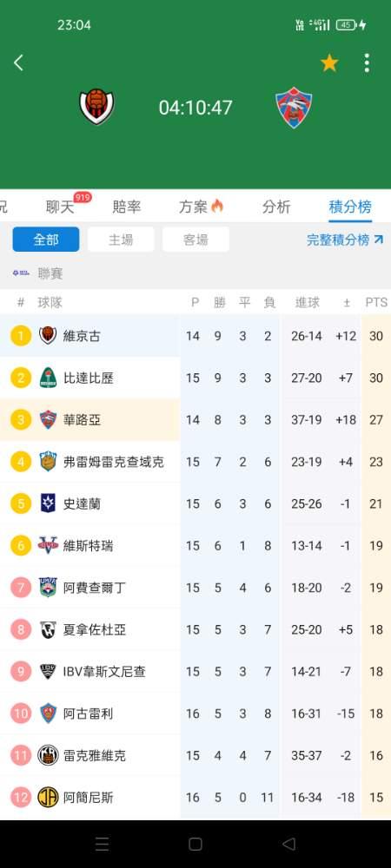Open the 完整積分榜 link
Screen dimensions: 391x868
point(345,240)
